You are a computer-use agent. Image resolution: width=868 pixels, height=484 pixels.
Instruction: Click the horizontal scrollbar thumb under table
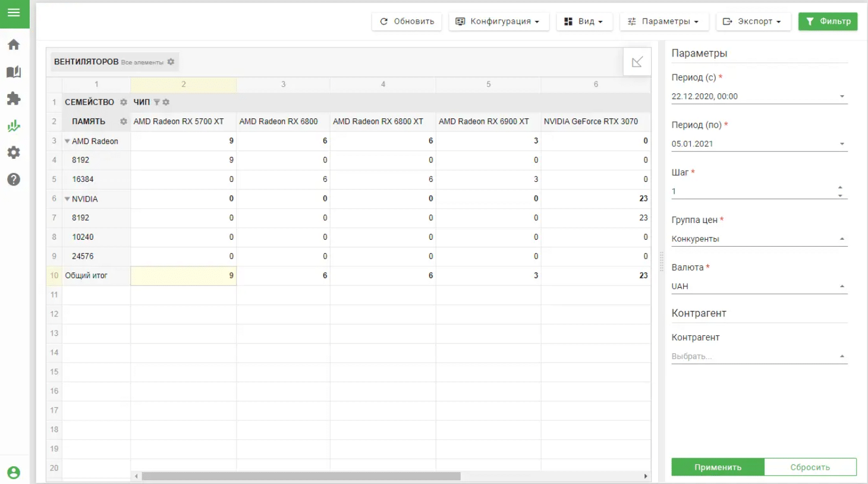coord(301,476)
